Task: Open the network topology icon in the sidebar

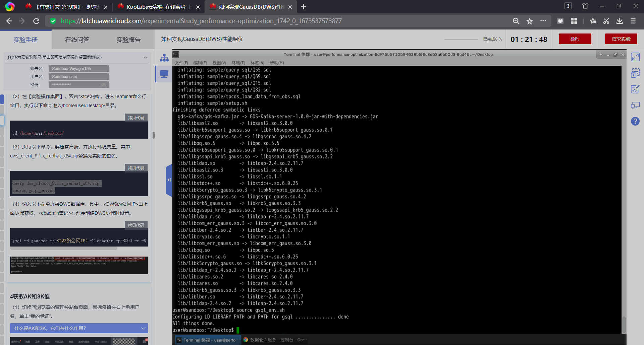Action: 164,58
